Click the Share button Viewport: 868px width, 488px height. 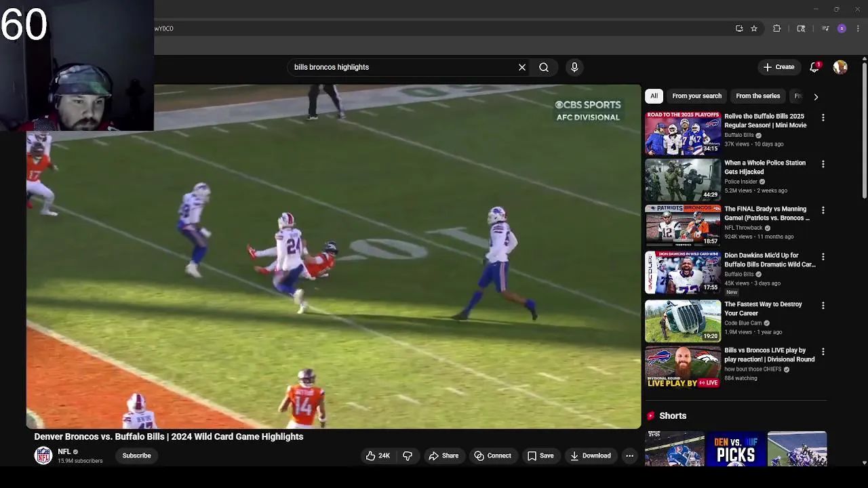(443, 455)
